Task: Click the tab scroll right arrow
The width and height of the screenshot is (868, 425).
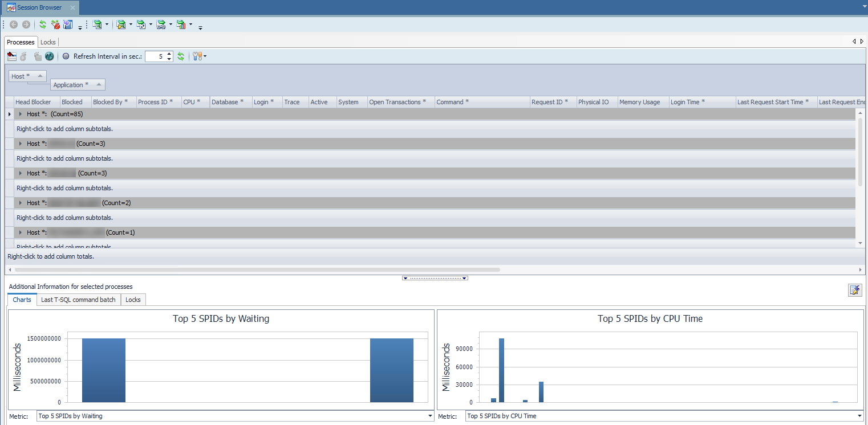Action: [x=862, y=42]
